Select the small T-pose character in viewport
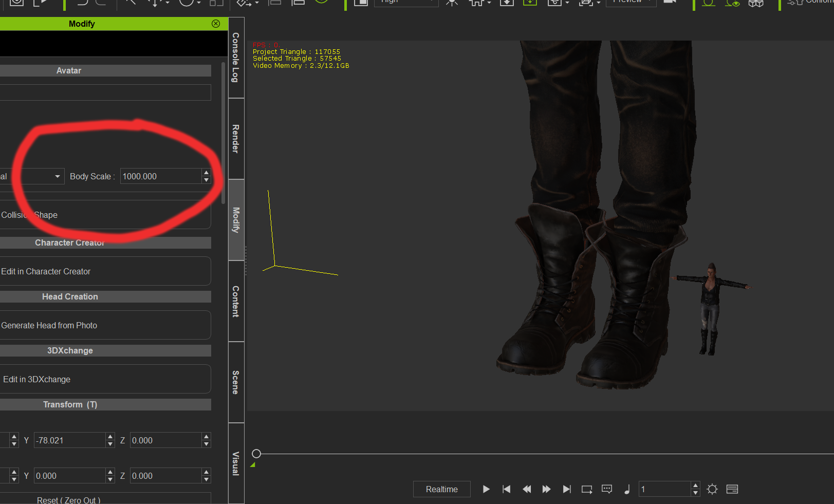Viewport: 834px width, 504px height. click(710, 308)
